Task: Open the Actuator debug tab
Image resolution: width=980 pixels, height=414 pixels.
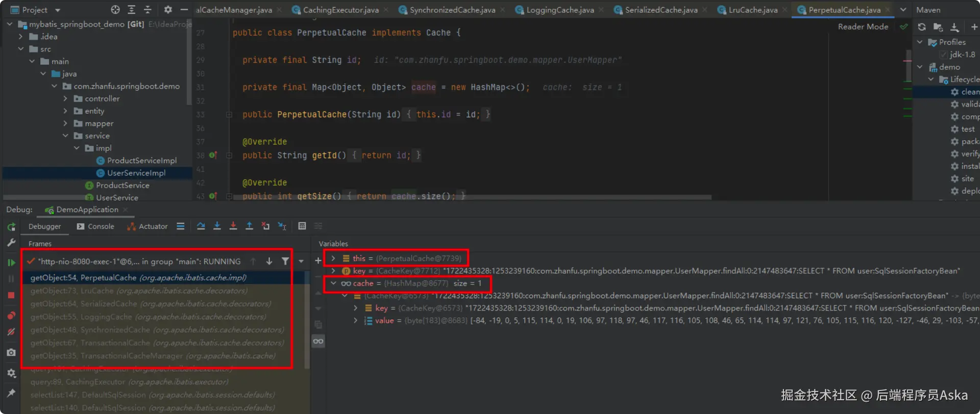Action: pos(147,226)
